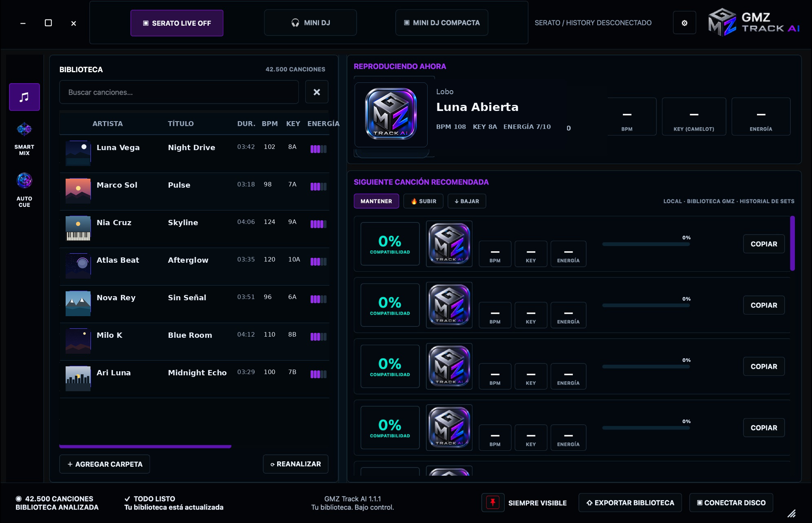812x523 pixels.
Task: Clear the search with the X icon
Action: point(317,92)
